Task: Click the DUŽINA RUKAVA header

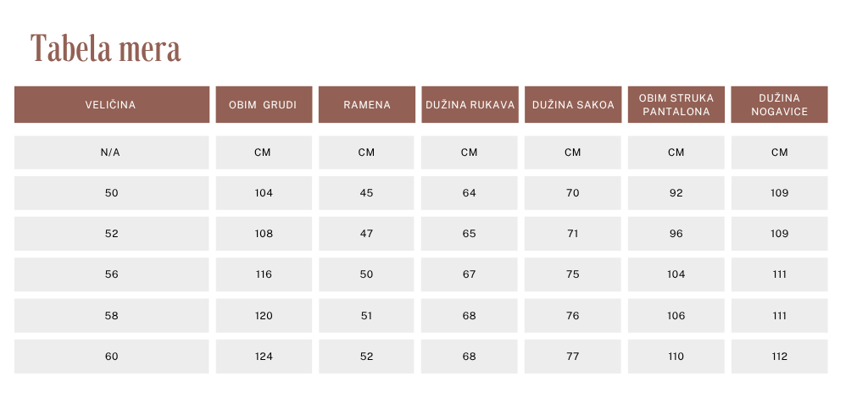Action: click(x=470, y=104)
